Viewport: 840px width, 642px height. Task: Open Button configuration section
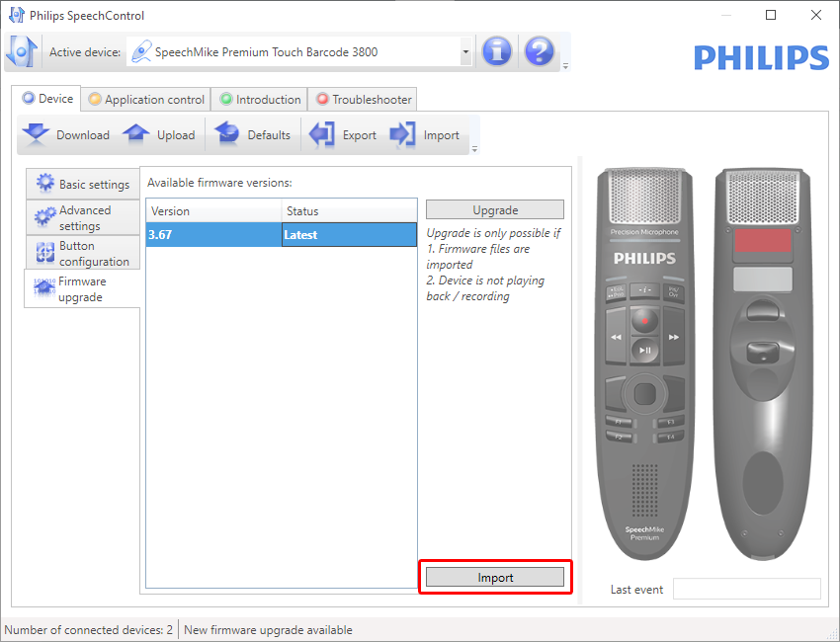click(83, 253)
